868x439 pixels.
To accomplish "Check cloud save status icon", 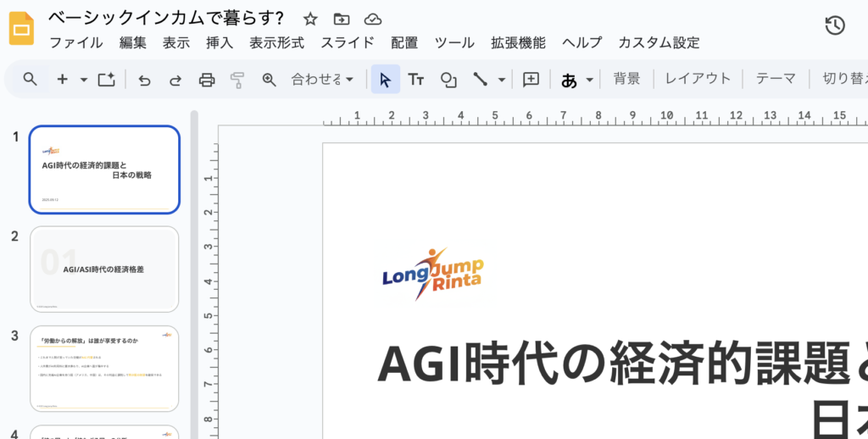I will click(x=372, y=19).
